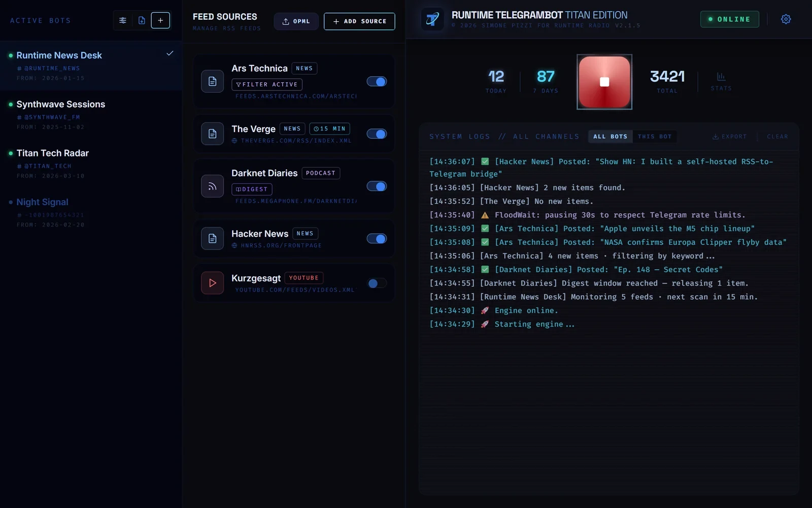
Task: Switch to THIS BOT log tab
Action: point(655,137)
